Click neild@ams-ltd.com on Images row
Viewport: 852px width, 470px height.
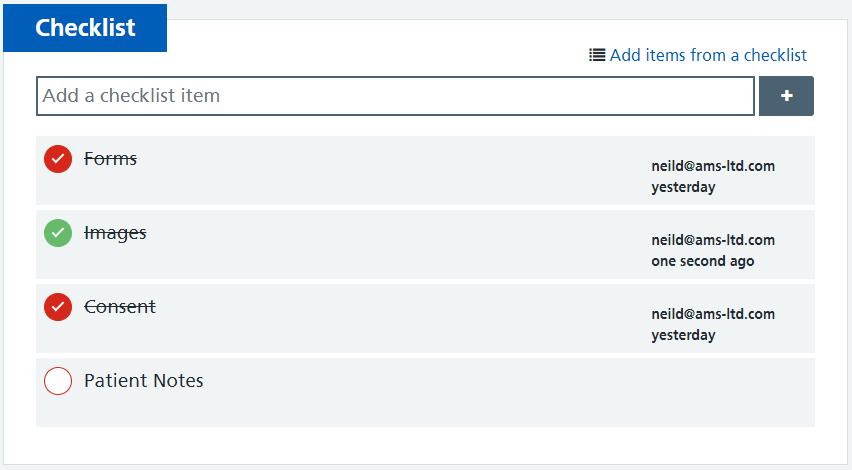tap(713, 240)
